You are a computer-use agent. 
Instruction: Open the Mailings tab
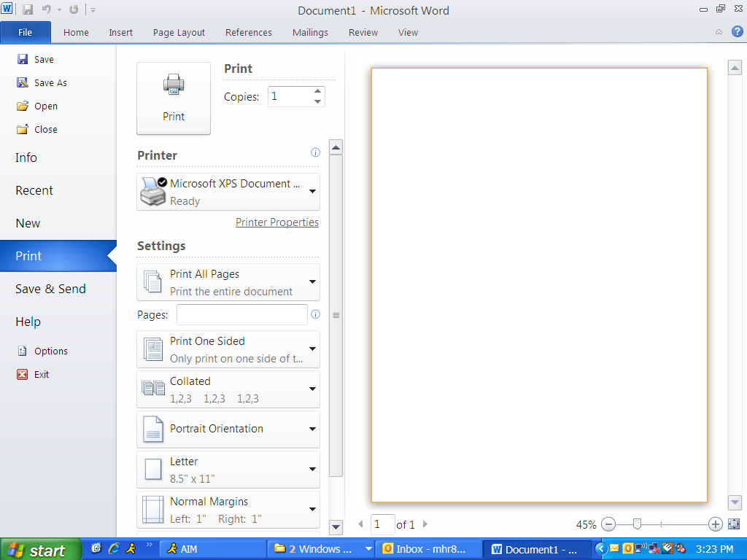point(310,32)
